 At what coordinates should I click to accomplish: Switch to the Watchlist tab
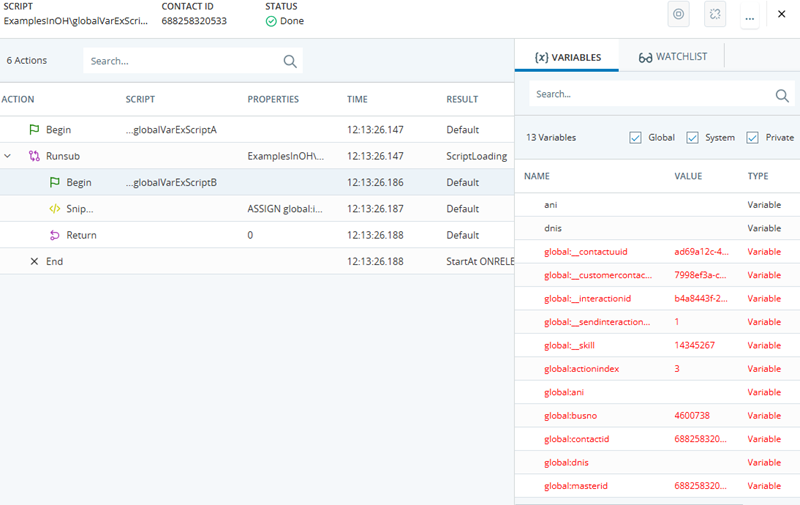coord(672,57)
